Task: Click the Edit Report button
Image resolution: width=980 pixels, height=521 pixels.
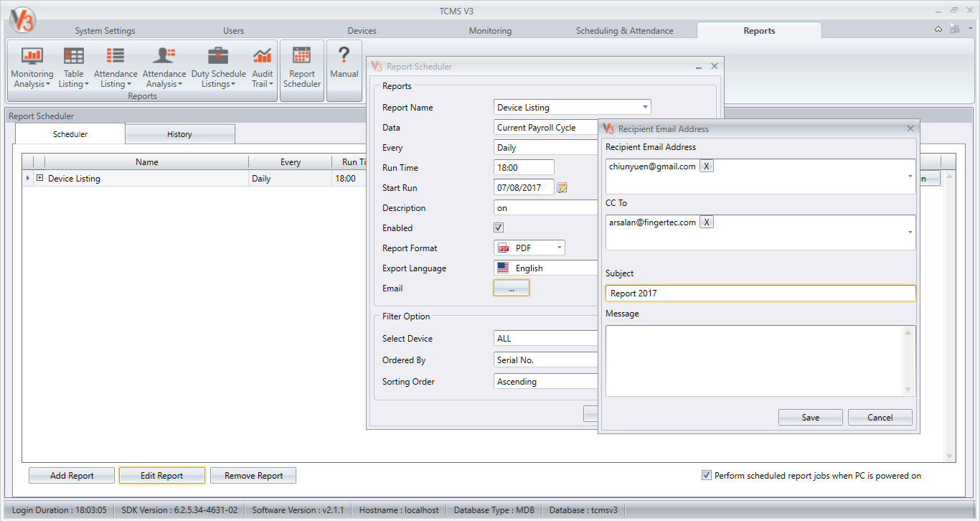Action: click(162, 475)
